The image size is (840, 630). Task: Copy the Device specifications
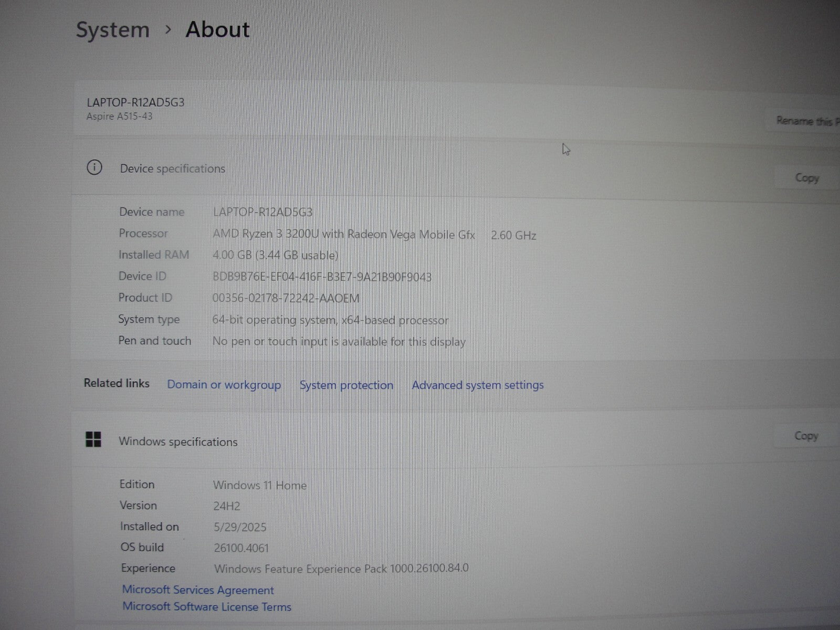coord(807,178)
